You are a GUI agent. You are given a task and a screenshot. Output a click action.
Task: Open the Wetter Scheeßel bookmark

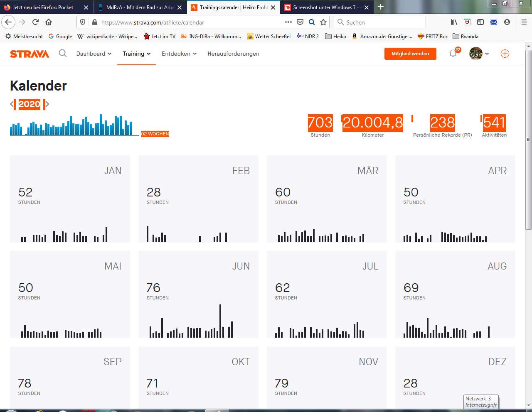[x=268, y=37]
